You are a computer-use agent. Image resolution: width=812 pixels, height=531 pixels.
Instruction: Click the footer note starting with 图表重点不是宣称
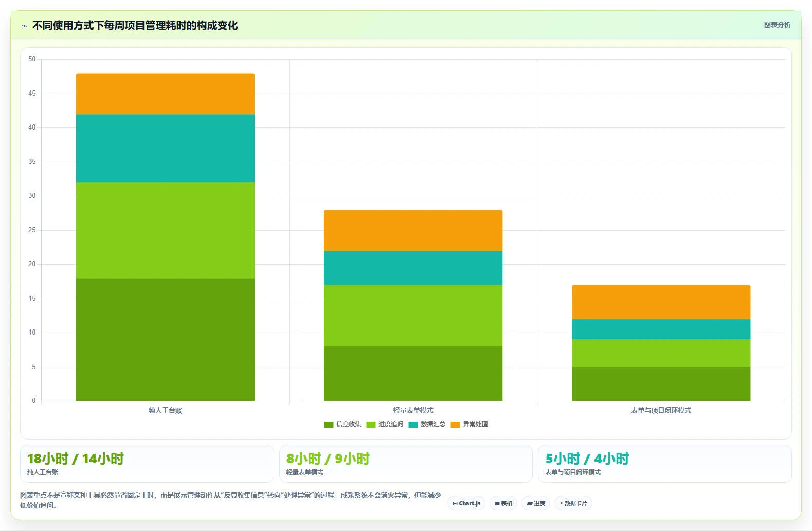coord(230,500)
